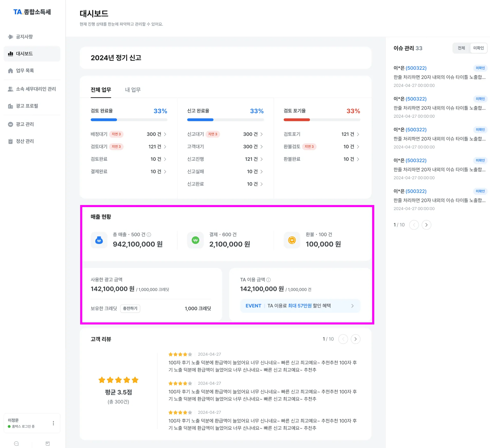Click the orange 환불 coin icon
The height and width of the screenshot is (448, 490).
coord(292,240)
